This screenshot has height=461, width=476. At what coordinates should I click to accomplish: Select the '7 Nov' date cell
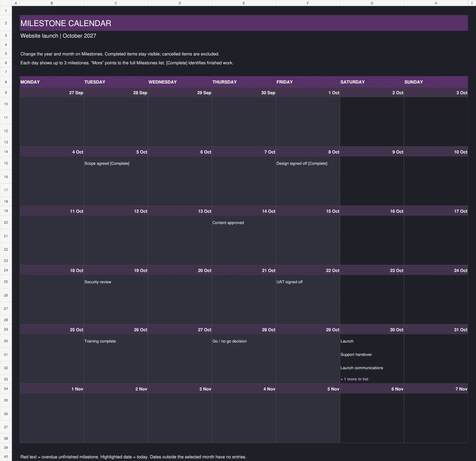436,389
